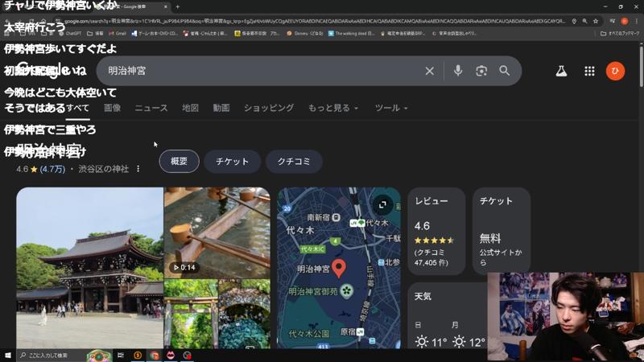The image size is (644, 362).
Task: Click the browser address bar URL
Action: [314, 21]
